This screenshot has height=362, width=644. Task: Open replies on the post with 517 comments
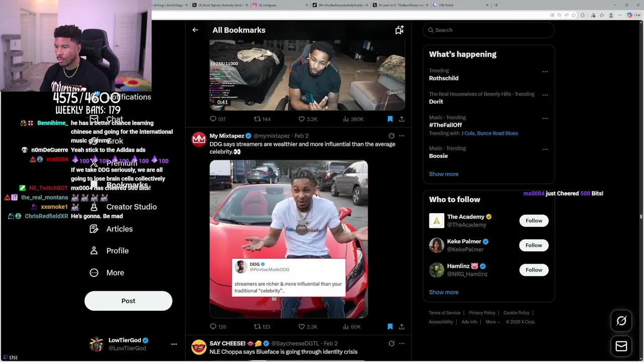pyautogui.click(x=217, y=119)
